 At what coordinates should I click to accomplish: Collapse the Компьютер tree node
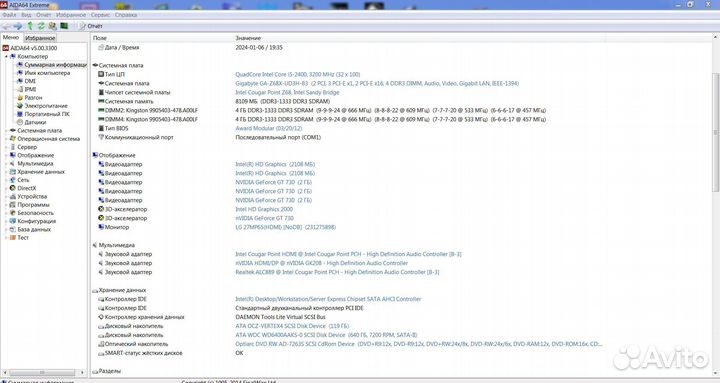click(x=6, y=56)
